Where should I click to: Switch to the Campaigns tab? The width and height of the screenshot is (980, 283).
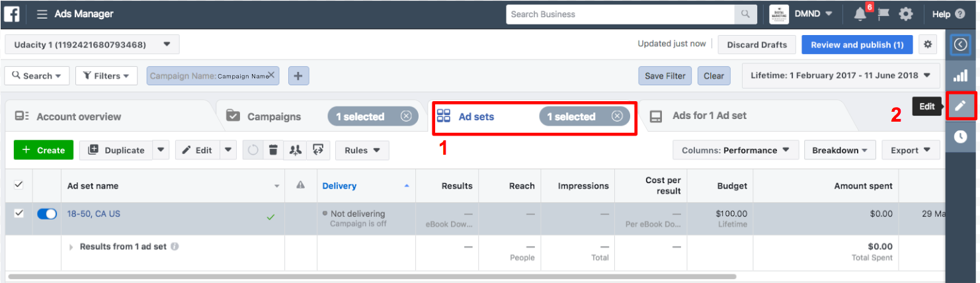coord(274,117)
